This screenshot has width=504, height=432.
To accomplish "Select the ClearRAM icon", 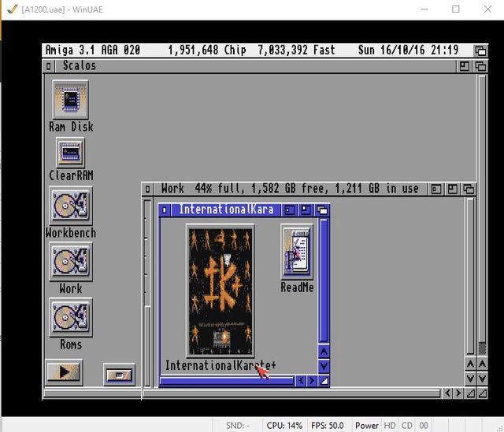I will [70, 152].
